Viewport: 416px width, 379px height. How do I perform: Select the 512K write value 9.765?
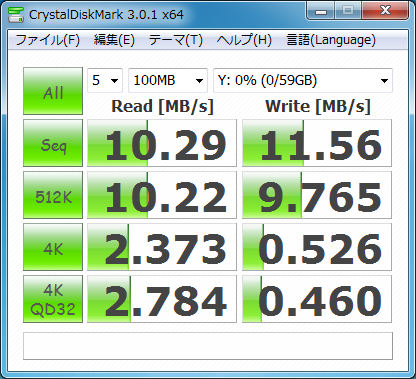pos(317,195)
